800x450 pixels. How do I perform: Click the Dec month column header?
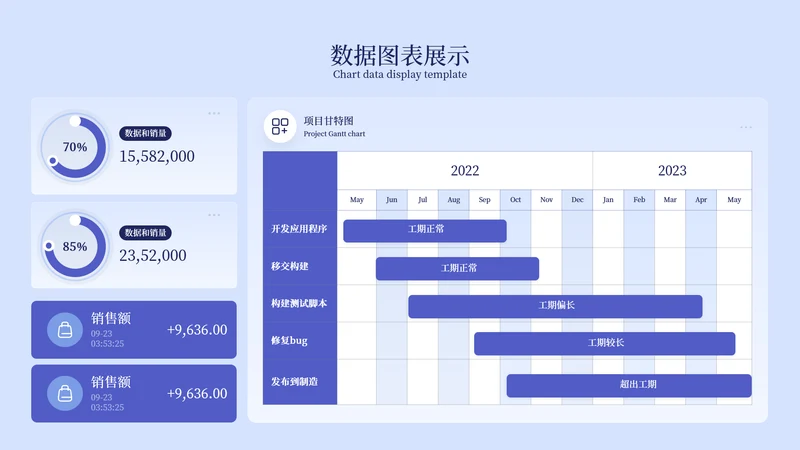(x=577, y=199)
